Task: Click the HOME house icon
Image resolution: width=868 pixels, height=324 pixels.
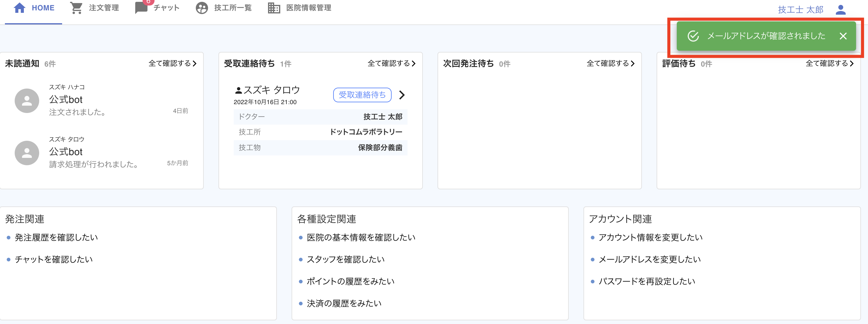Action: pos(20,8)
